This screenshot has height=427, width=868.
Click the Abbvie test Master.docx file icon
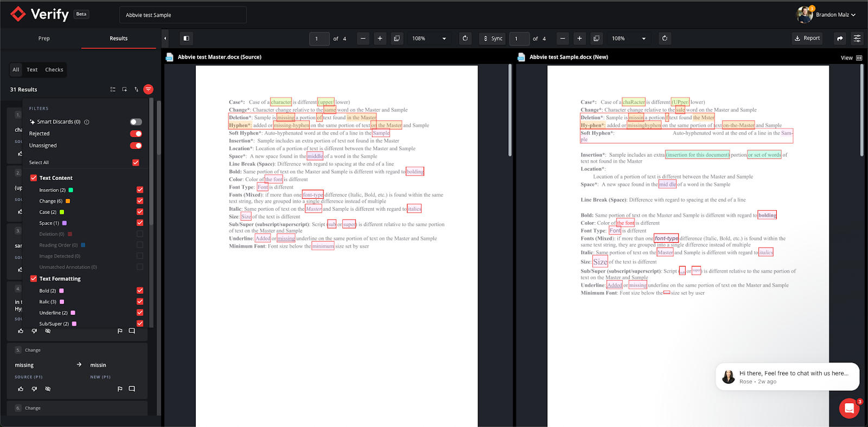170,57
